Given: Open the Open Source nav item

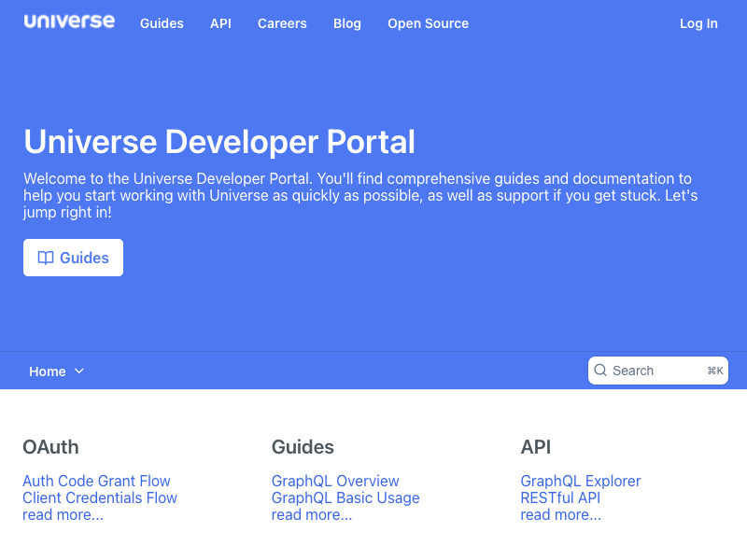Looking at the screenshot, I should 428,23.
